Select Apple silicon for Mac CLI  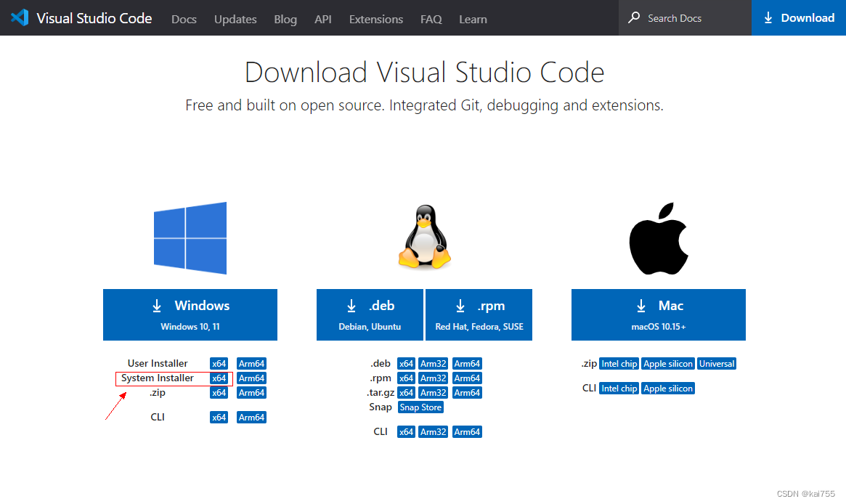(668, 389)
